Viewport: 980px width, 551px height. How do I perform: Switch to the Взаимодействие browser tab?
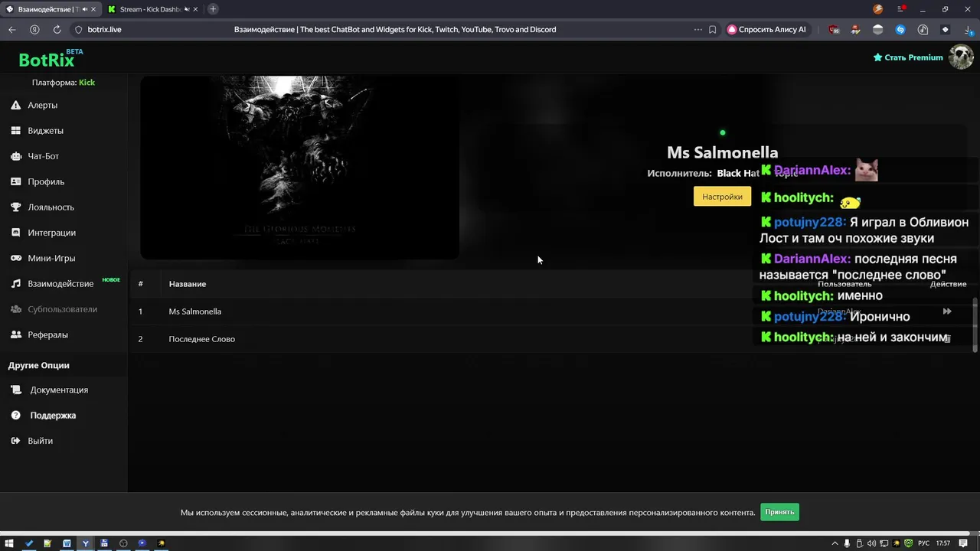[52, 9]
